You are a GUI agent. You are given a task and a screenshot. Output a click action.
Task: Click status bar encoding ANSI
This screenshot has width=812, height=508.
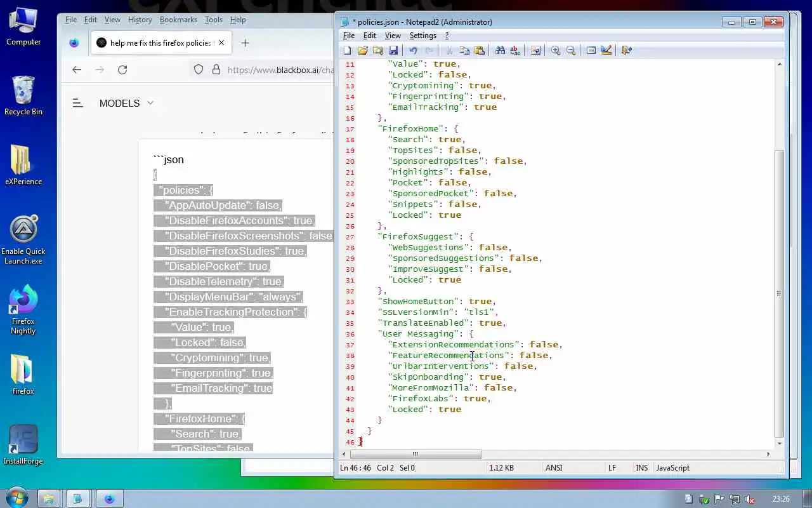coord(554,468)
